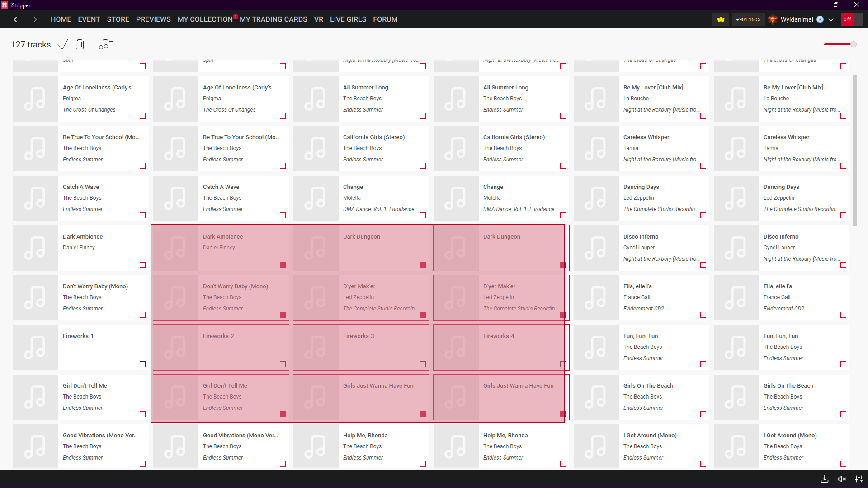Go back with the left arrow
The height and width of the screenshot is (488, 868).
[15, 19]
